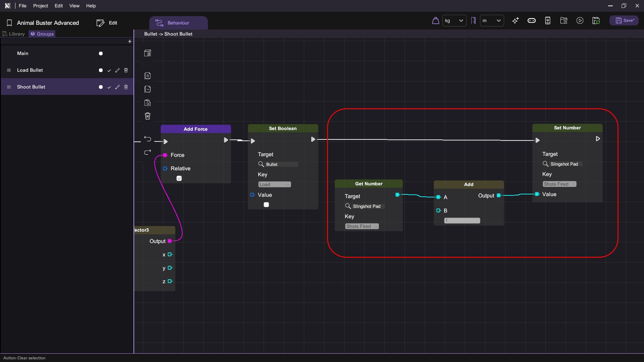Toggle the Relative checkbox in Add Force
This screenshot has height=362, width=644.
pyautogui.click(x=179, y=178)
